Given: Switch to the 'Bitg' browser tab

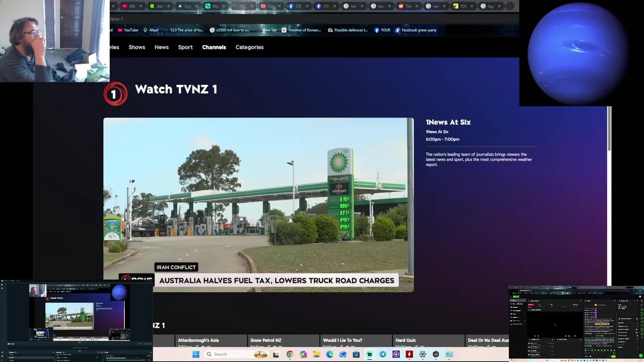Looking at the screenshot, I should click(x=215, y=6).
